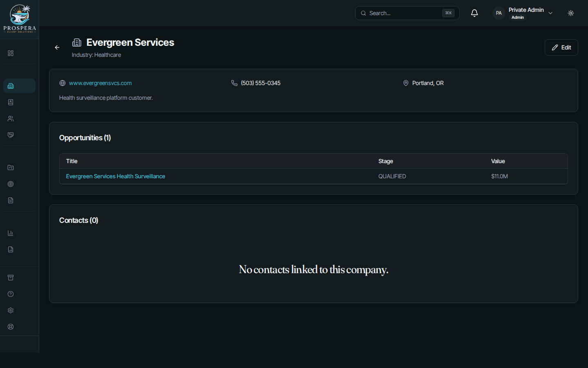Viewport: 588px width, 368px height.
Task: Click the notifications bell icon
Action: tap(474, 13)
